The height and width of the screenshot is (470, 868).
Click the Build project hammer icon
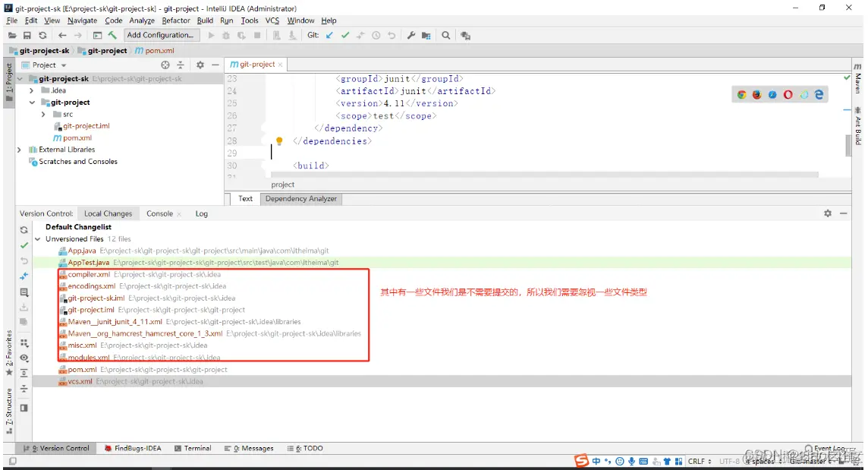pyautogui.click(x=112, y=36)
